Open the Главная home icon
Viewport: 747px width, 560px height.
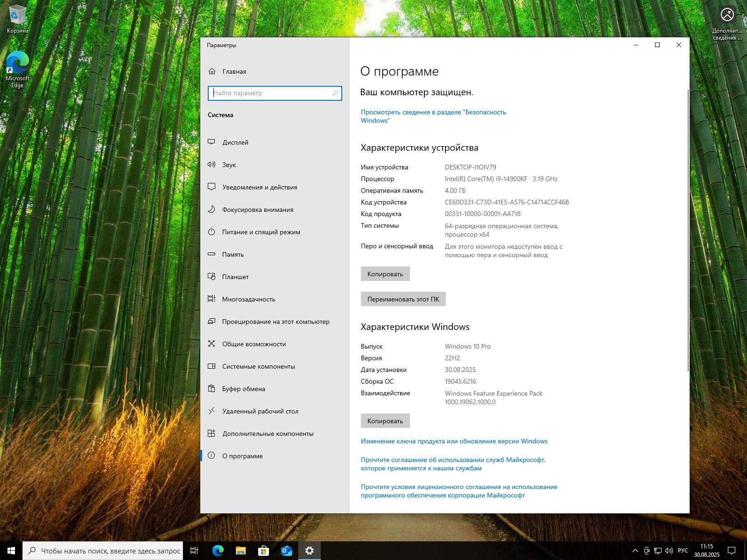click(x=212, y=71)
